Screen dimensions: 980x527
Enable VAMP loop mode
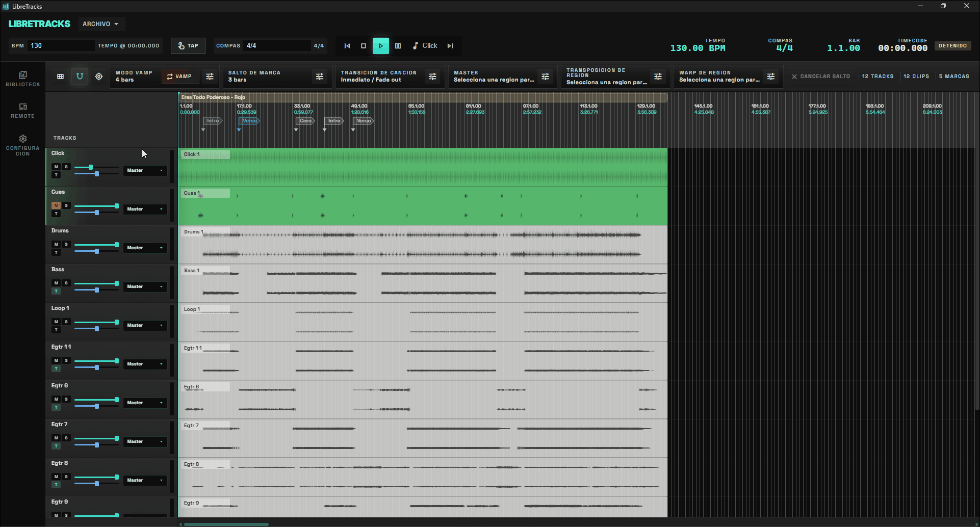[x=179, y=76]
